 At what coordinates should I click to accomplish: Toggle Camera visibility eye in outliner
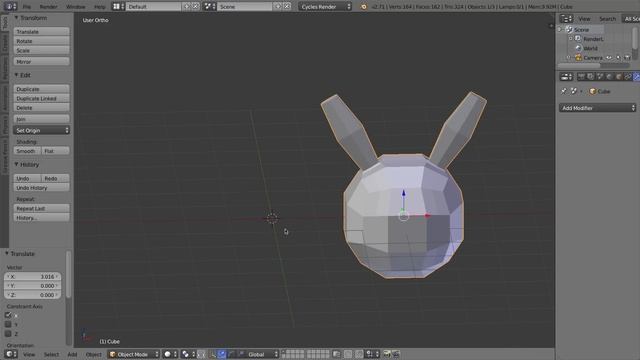coord(609,58)
